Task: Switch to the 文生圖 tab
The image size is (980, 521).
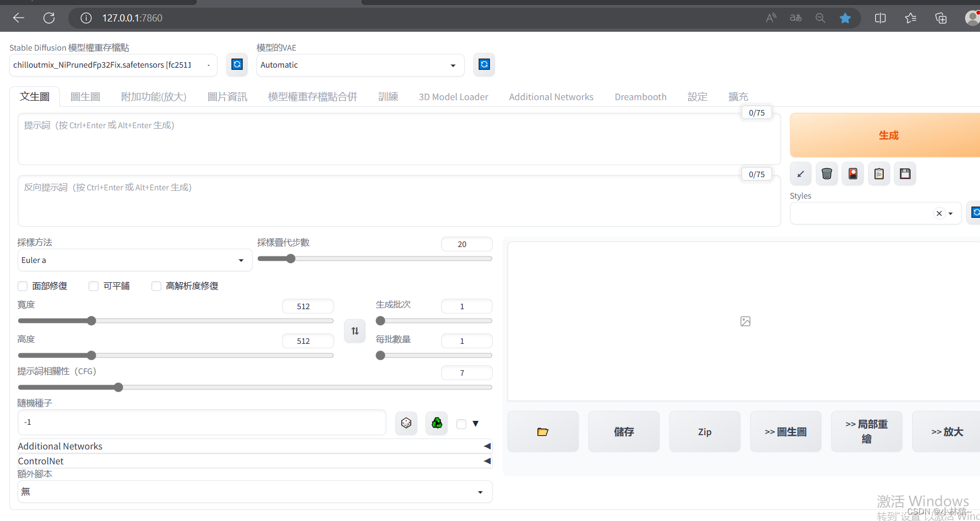Action: tap(35, 97)
